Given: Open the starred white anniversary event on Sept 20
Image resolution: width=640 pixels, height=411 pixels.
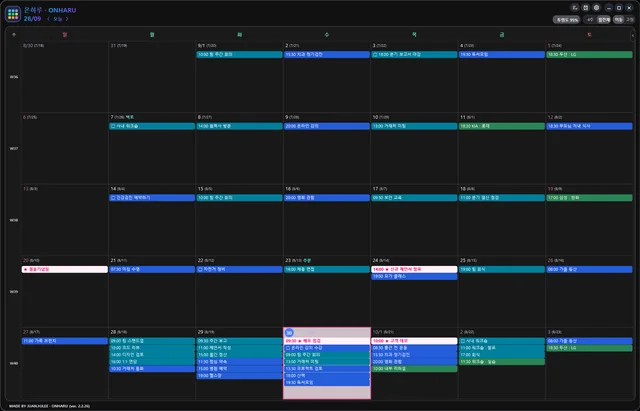Looking at the screenshot, I should 65,269.
